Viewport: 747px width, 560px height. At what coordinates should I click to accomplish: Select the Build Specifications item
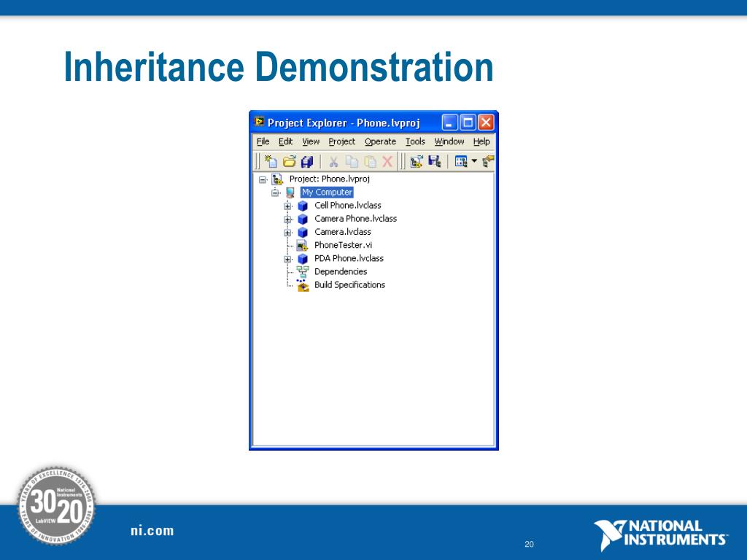coord(349,285)
